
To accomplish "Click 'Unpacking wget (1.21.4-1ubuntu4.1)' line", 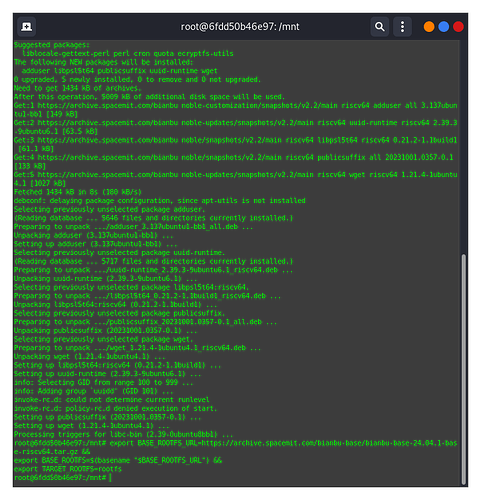I will (x=90, y=357).
